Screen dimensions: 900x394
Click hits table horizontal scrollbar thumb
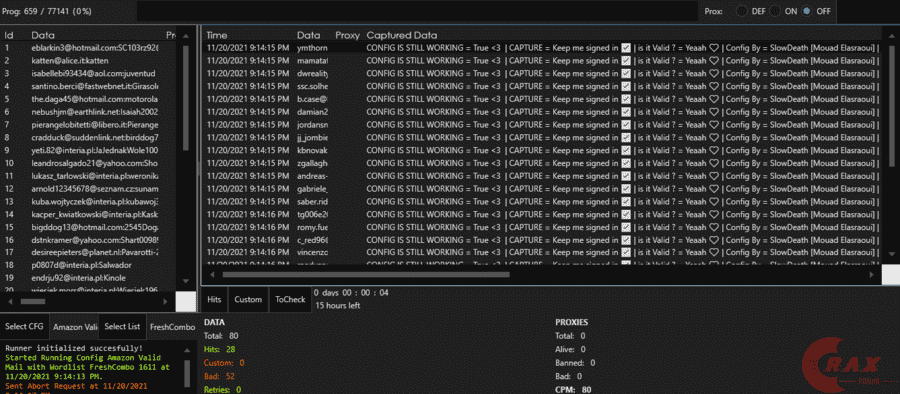click(366, 275)
